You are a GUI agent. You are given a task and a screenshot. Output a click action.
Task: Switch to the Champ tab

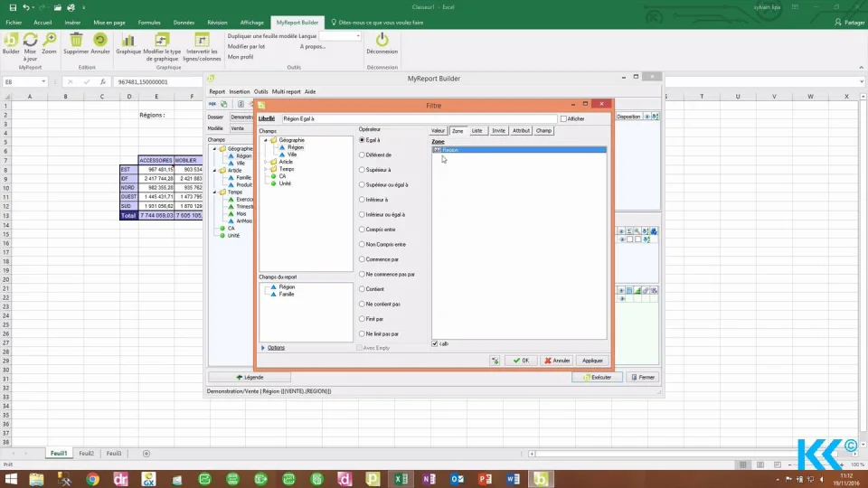click(543, 131)
